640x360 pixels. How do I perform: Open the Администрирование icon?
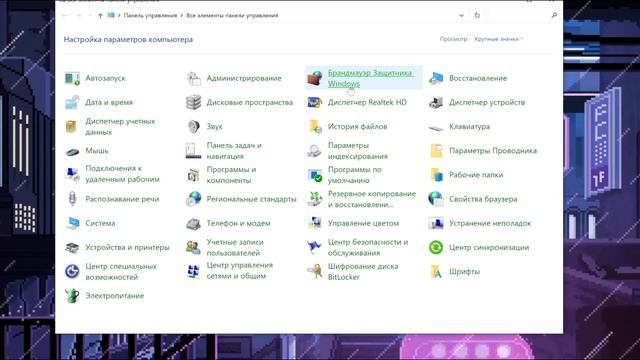[x=193, y=78]
